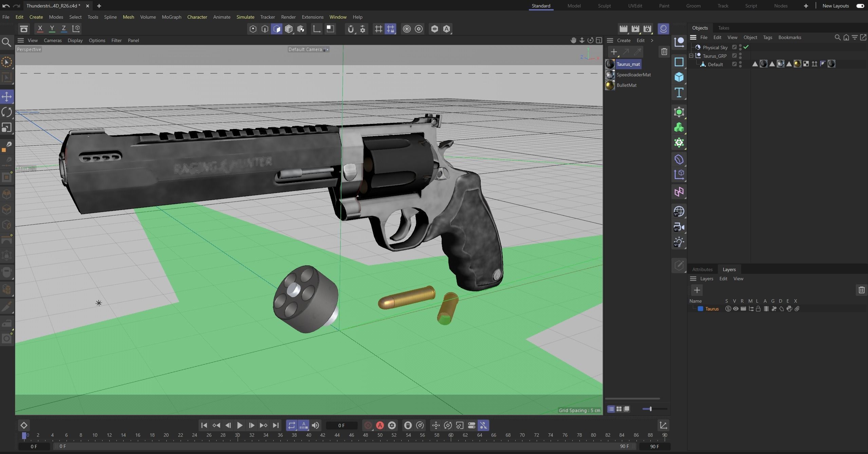This screenshot has width=868, height=454.
Task: Open the search magnifier in left toolbar
Action: tap(6, 42)
